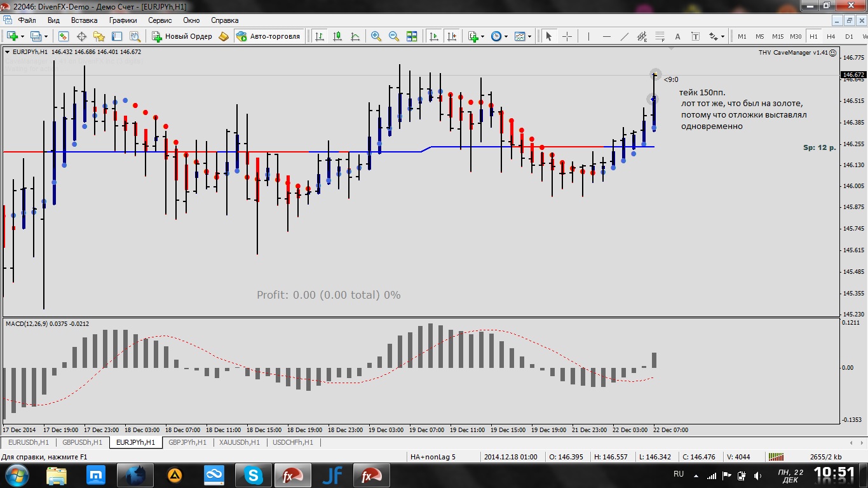Viewport: 868px width, 488px height.
Task: Select the trendline drawing tool
Action: click(x=625, y=36)
